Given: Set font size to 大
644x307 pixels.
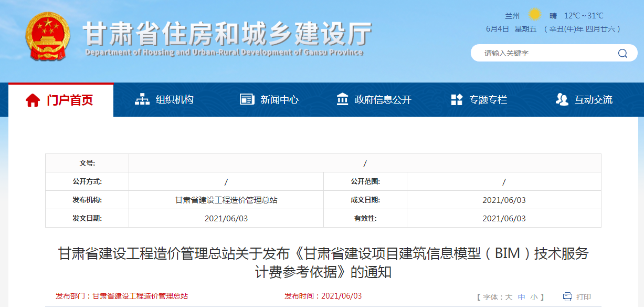Looking at the screenshot, I should (x=509, y=297).
